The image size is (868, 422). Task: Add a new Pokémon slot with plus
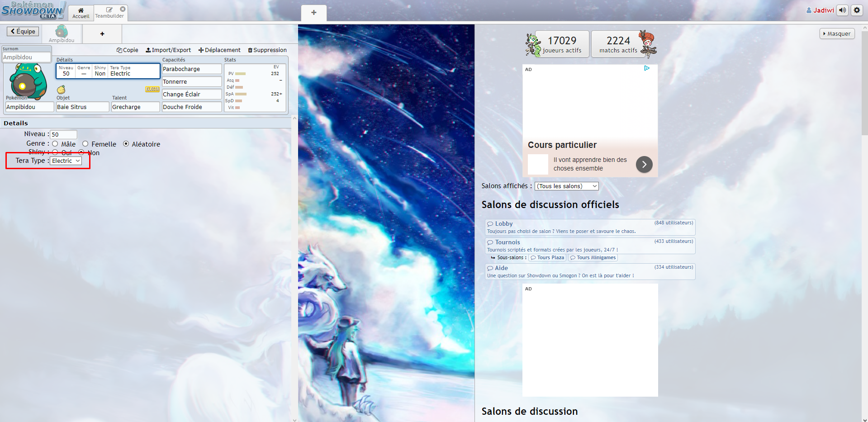tap(102, 34)
